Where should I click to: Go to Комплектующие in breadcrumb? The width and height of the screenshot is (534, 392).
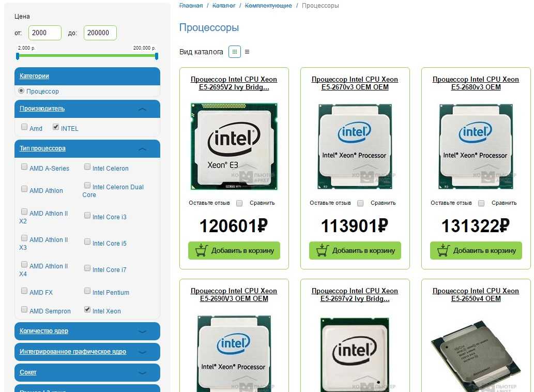268,6
